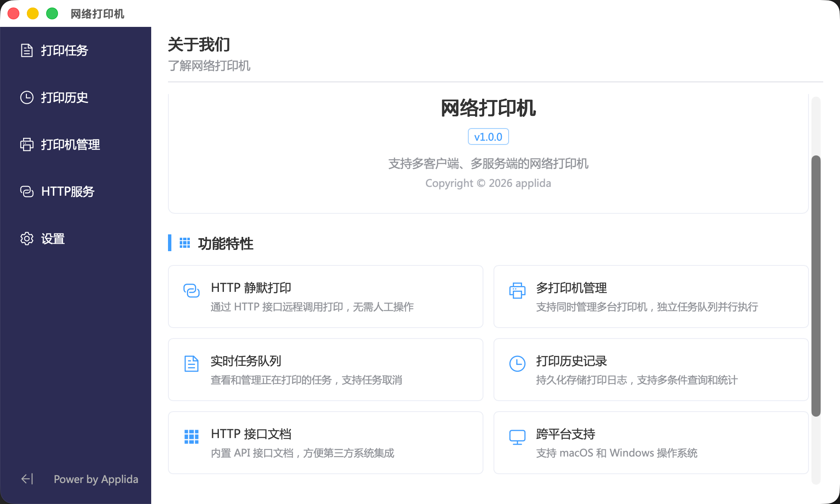Click the clock icon in 打印历史记录 card

tap(517, 364)
